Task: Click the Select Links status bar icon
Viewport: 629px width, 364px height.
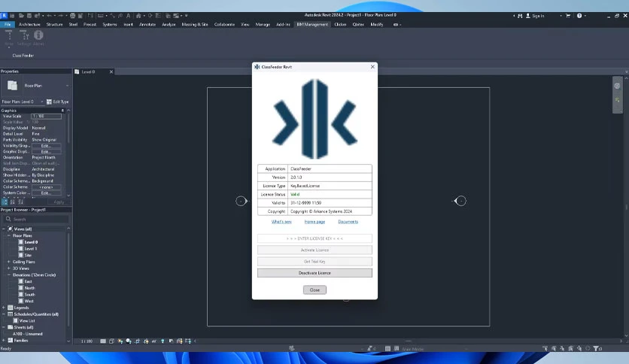Action: [545, 349]
